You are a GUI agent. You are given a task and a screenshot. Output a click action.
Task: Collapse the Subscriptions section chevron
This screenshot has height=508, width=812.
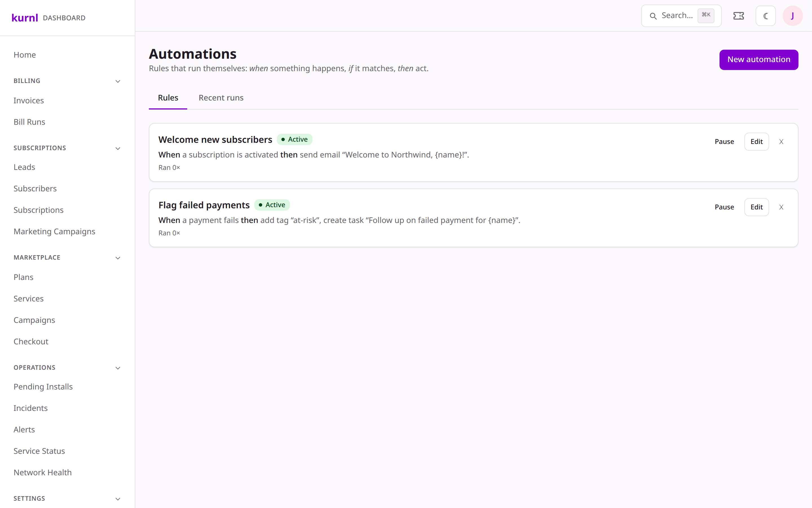[118, 148]
